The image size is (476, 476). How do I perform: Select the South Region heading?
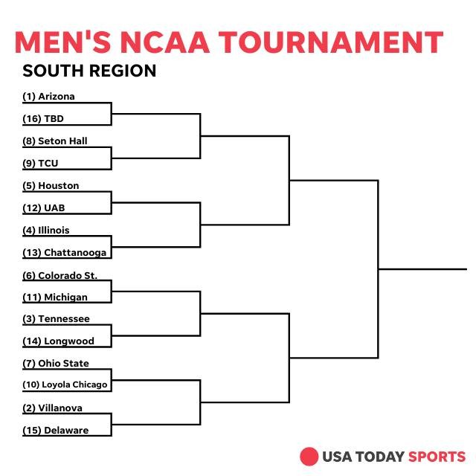89,71
